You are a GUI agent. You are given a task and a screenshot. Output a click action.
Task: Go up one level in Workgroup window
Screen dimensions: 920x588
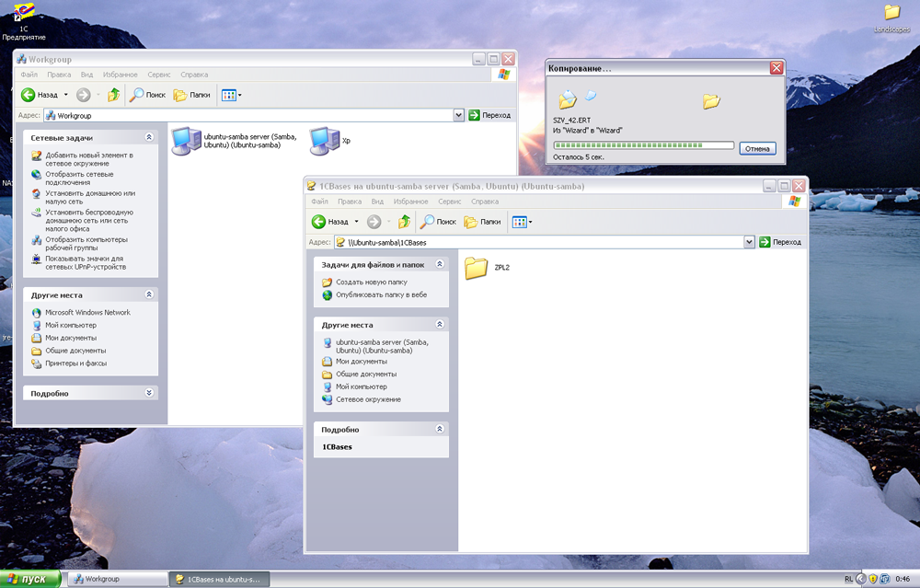[114, 95]
